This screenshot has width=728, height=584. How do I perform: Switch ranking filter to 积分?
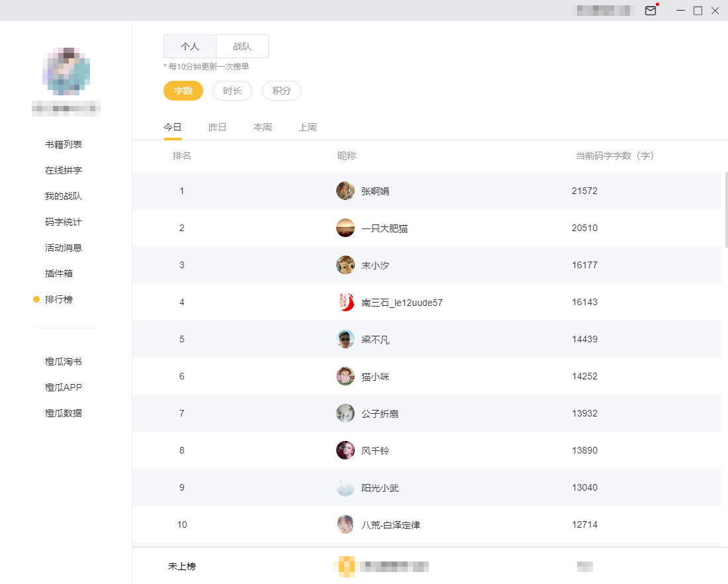tap(282, 91)
